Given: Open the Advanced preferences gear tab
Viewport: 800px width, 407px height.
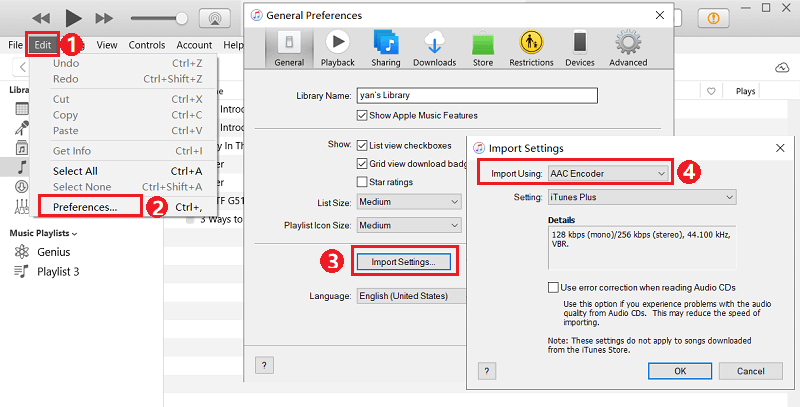Looking at the screenshot, I should 628,48.
